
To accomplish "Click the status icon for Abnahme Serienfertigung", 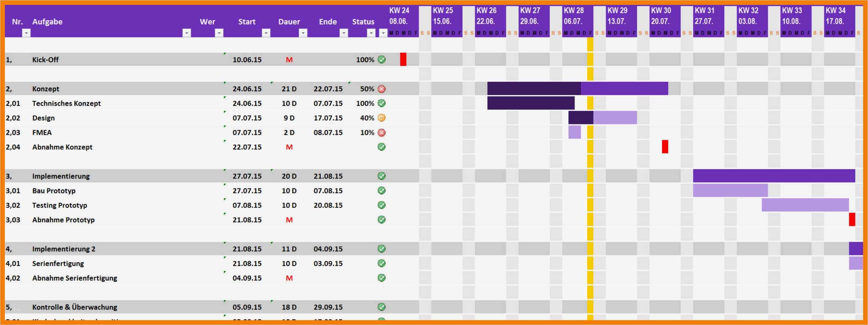I will (x=382, y=278).
